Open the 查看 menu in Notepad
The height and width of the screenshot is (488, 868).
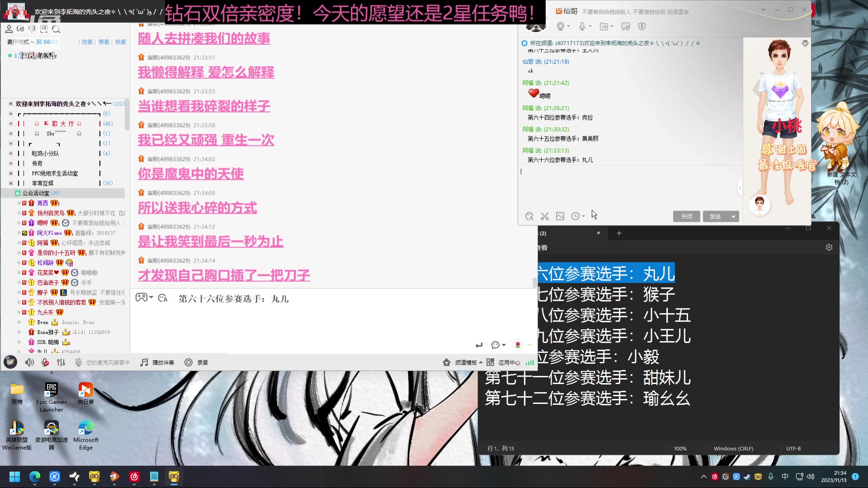click(x=542, y=248)
